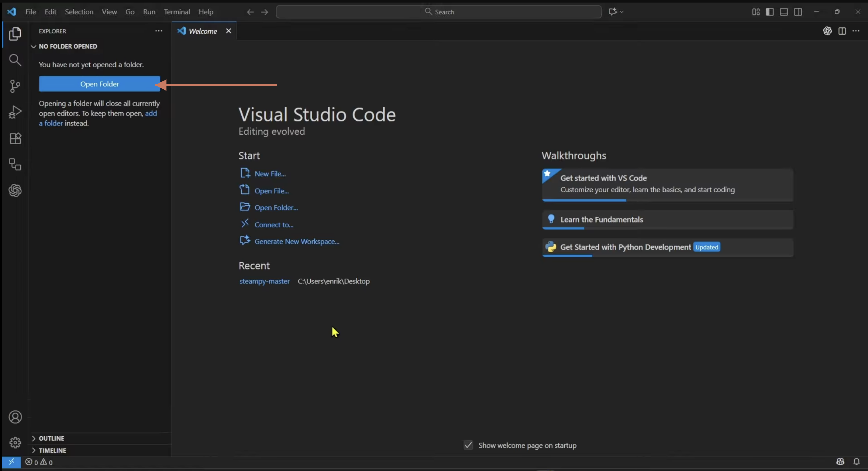Open the Extensions view

[15, 138]
